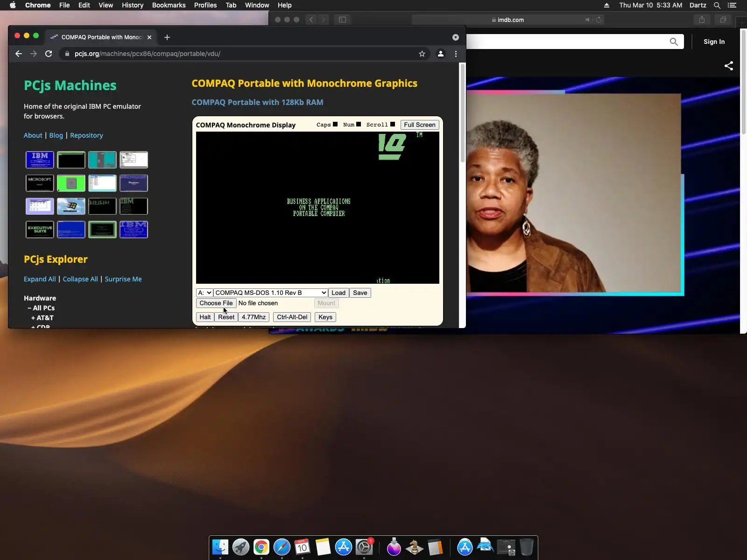Open Notes from the Dock
Image resolution: width=747 pixels, height=560 pixels.
323,547
